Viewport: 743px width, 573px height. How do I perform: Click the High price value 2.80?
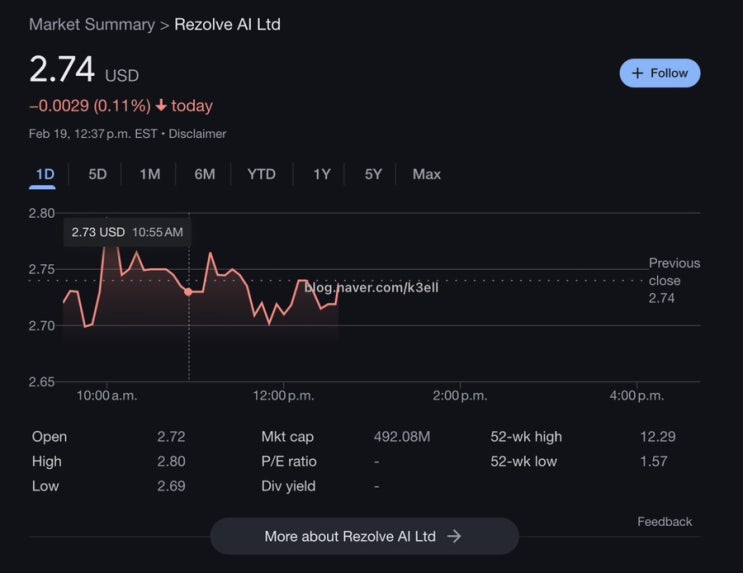tap(171, 461)
